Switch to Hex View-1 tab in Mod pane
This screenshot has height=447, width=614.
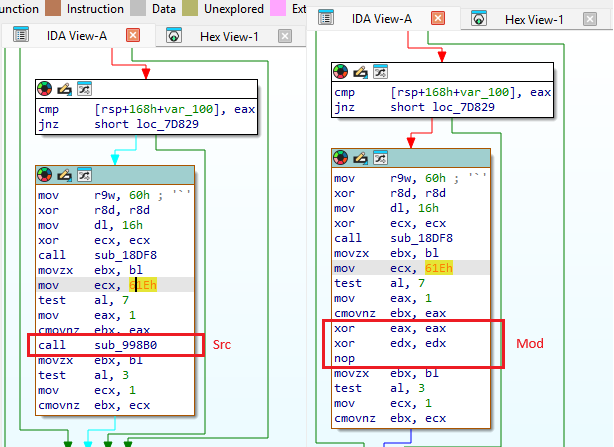click(x=532, y=19)
